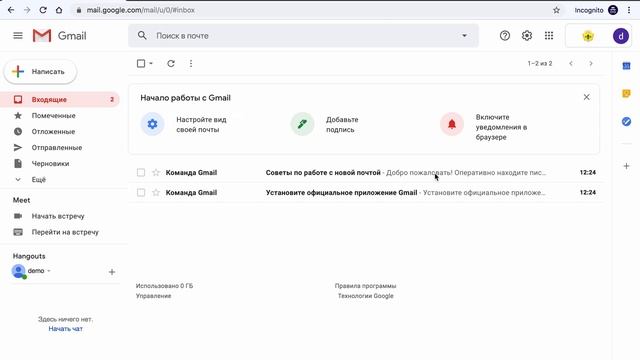Viewport: 640px width, 360px height.
Task: Check the Установите официальное приложение email checkbox
Action: click(x=141, y=192)
